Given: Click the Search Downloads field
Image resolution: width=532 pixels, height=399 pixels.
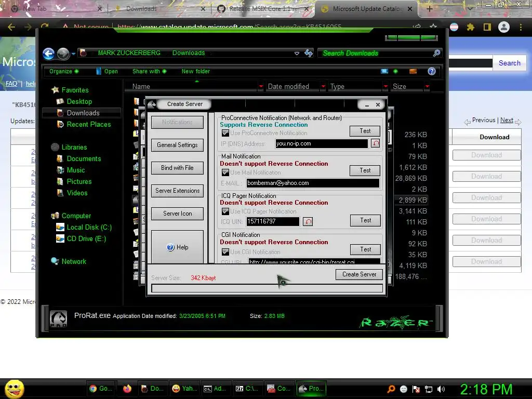Looking at the screenshot, I should point(375,54).
